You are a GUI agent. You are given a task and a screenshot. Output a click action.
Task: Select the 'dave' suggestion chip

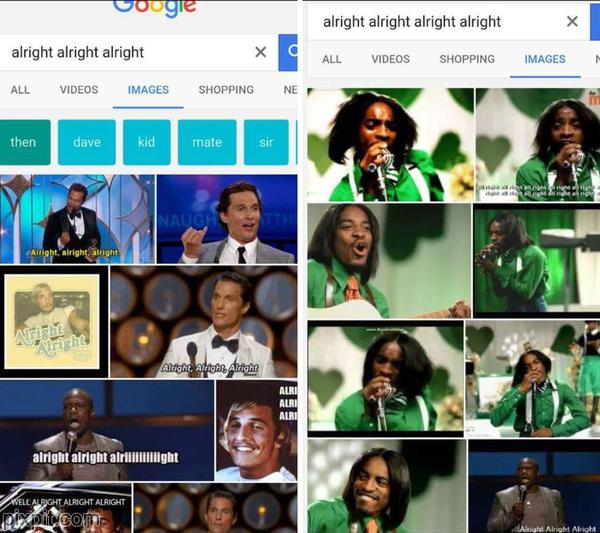(x=87, y=142)
